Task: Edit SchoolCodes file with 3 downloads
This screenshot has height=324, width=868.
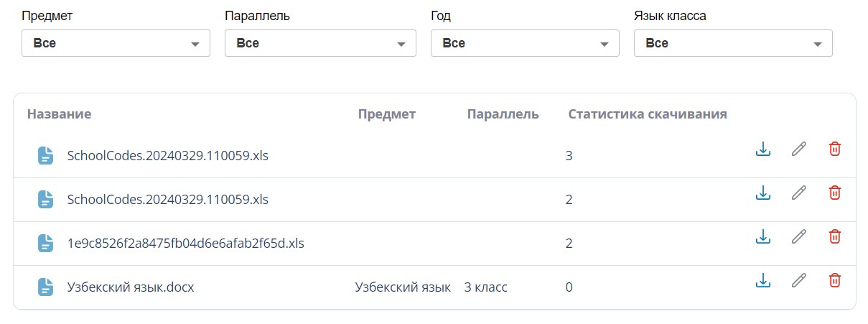Action: [798, 149]
